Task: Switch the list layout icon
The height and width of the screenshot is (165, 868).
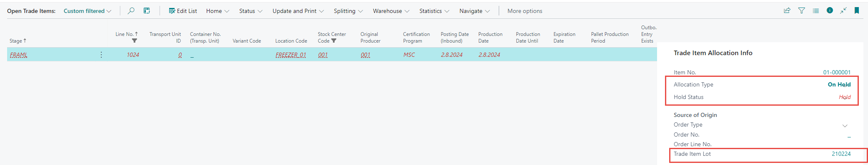Action: tap(816, 11)
